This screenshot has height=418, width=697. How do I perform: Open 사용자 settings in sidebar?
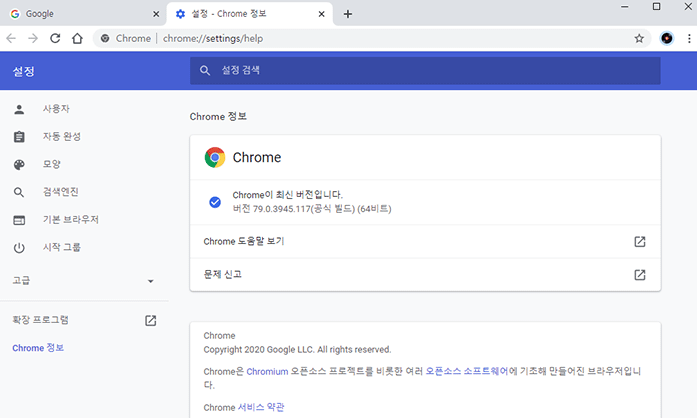[x=56, y=109]
